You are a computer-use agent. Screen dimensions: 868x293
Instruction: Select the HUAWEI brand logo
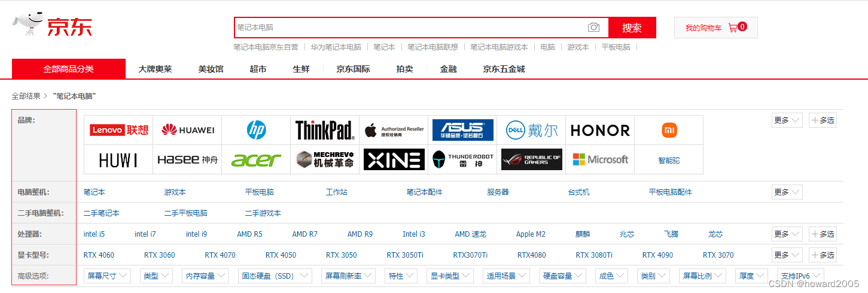[187, 130]
